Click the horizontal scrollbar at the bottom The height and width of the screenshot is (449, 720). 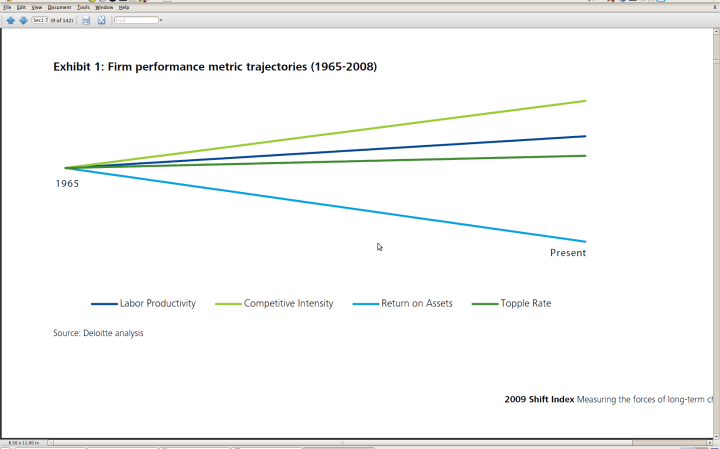(340, 442)
